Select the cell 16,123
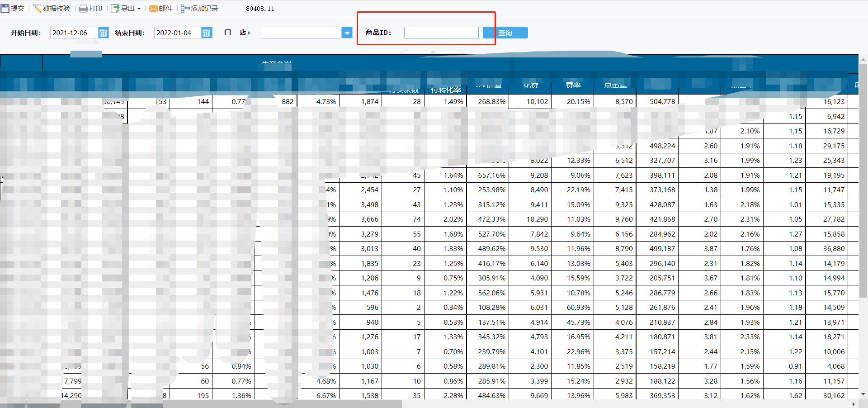The width and height of the screenshot is (868, 408). 834,102
